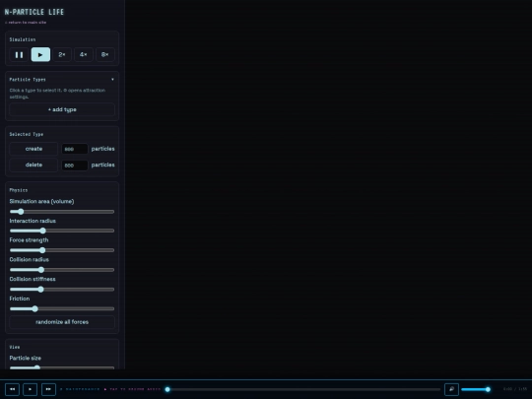This screenshot has width=532, height=399.
Task: Collapse the Particle Types panel
Action: click(x=112, y=80)
